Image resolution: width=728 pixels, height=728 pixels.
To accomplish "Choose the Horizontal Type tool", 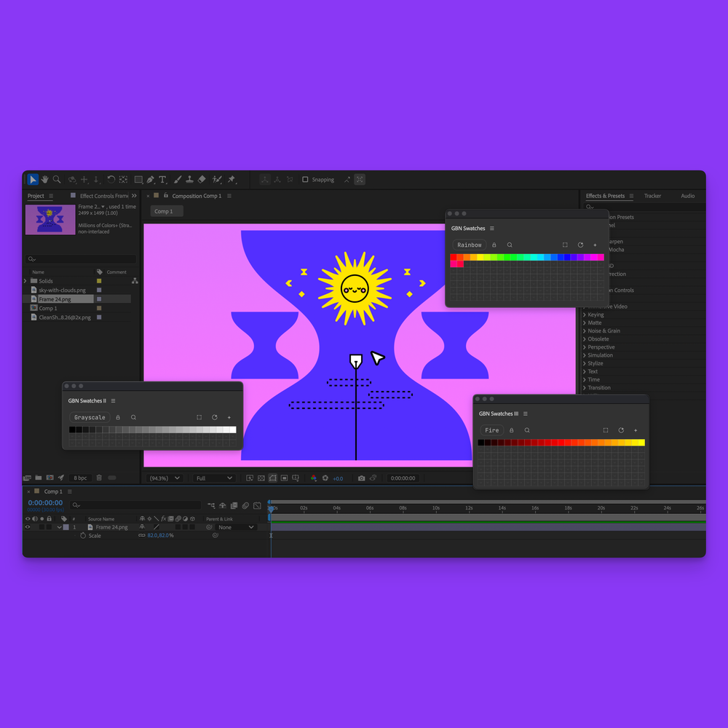I will [x=163, y=179].
